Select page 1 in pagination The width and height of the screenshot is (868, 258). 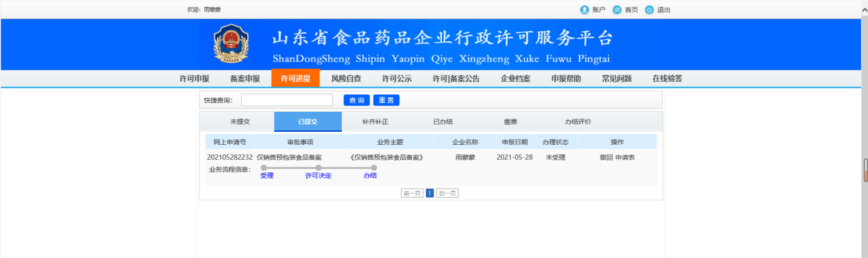pyautogui.click(x=430, y=193)
